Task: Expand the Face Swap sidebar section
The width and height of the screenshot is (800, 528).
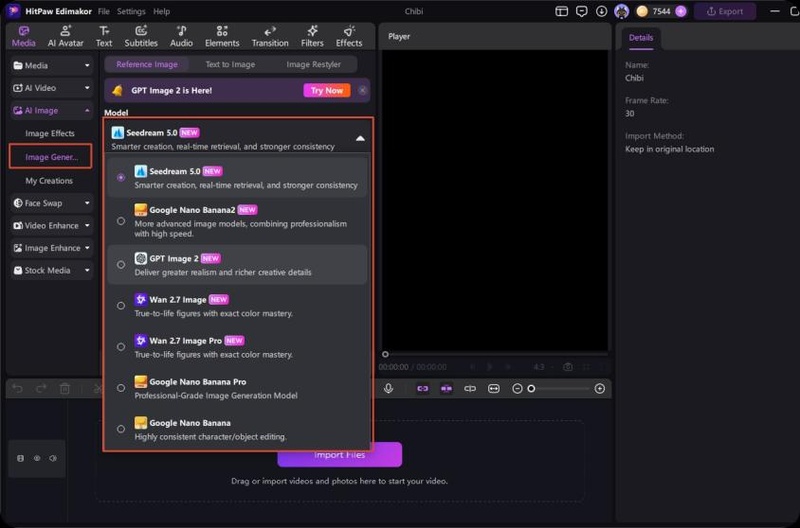Action: [x=87, y=203]
